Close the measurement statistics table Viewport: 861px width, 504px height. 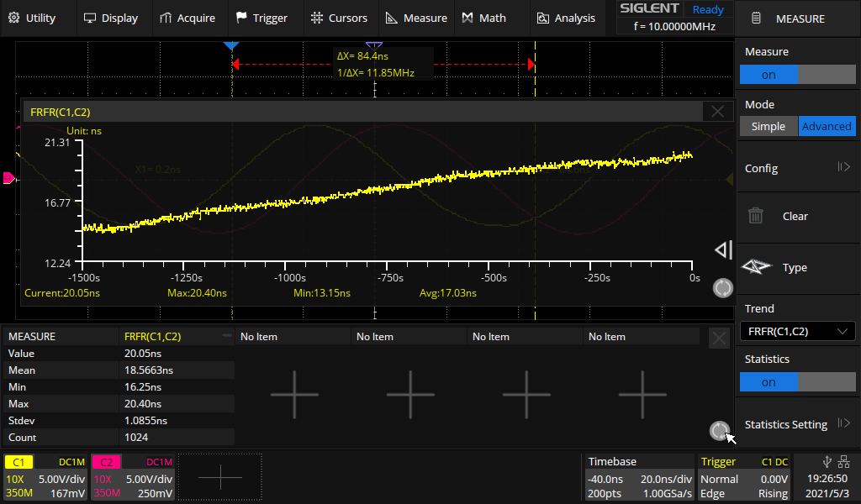719,339
